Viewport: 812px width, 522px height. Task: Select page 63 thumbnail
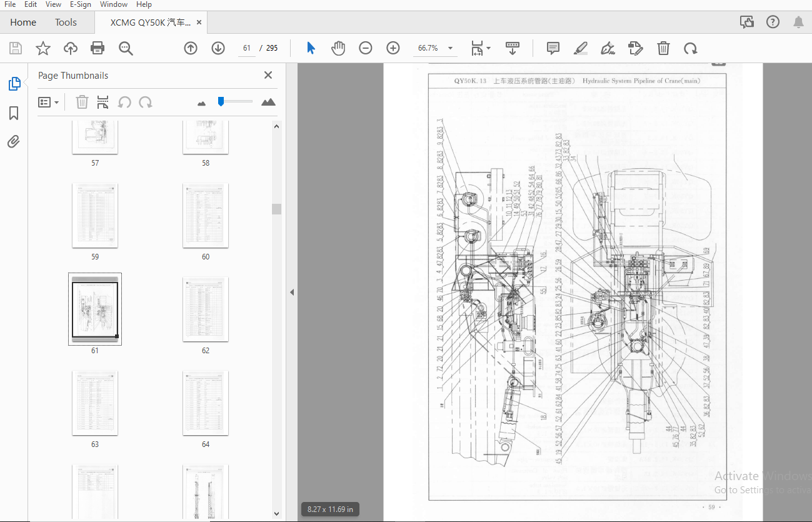coord(95,403)
